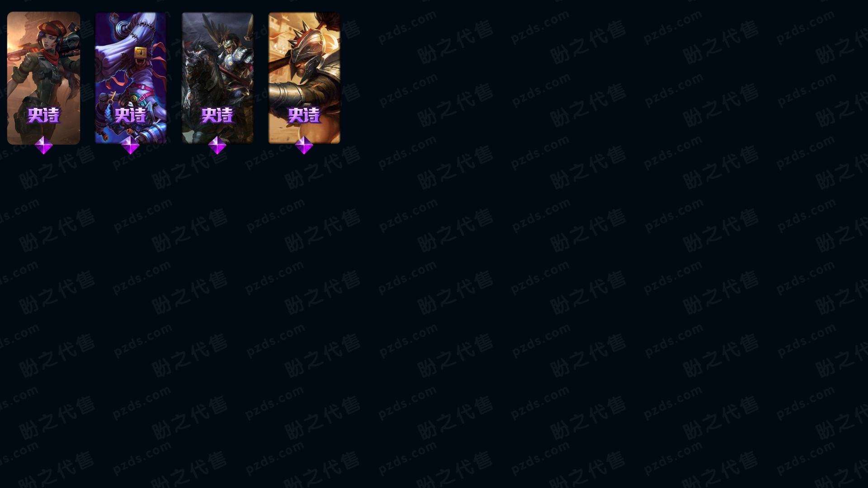Click the 史诗 label on the horseback warrior card
This screenshot has width=868, height=488.
coord(217,115)
